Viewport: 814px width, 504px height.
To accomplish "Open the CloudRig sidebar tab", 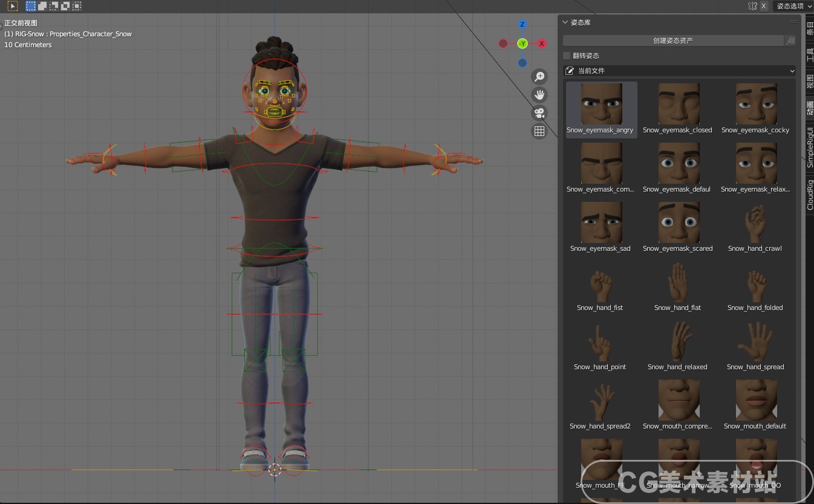I will click(x=810, y=189).
